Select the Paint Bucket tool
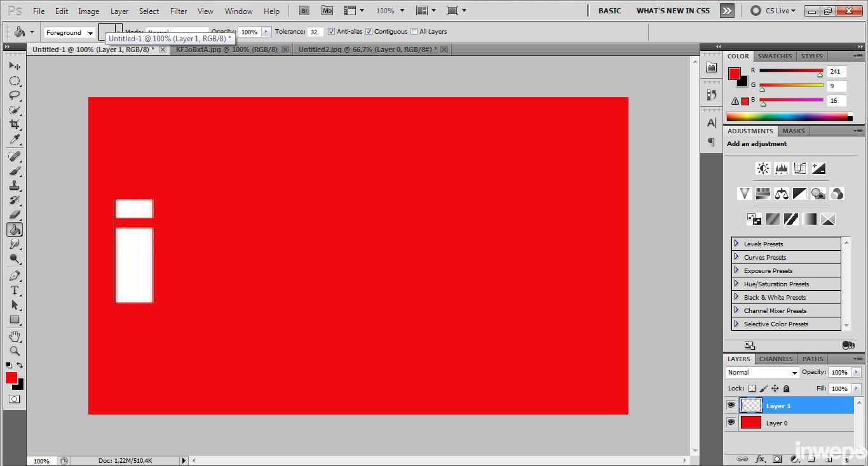868x466 pixels. pos(15,230)
